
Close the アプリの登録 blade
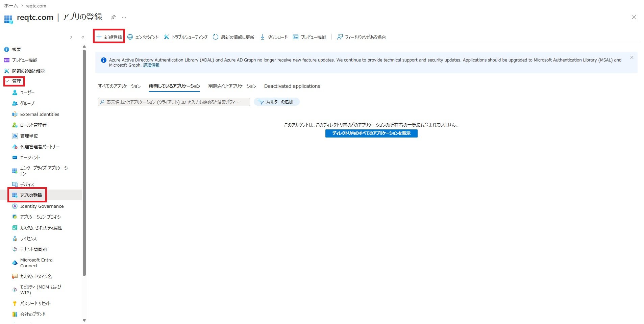click(x=634, y=17)
